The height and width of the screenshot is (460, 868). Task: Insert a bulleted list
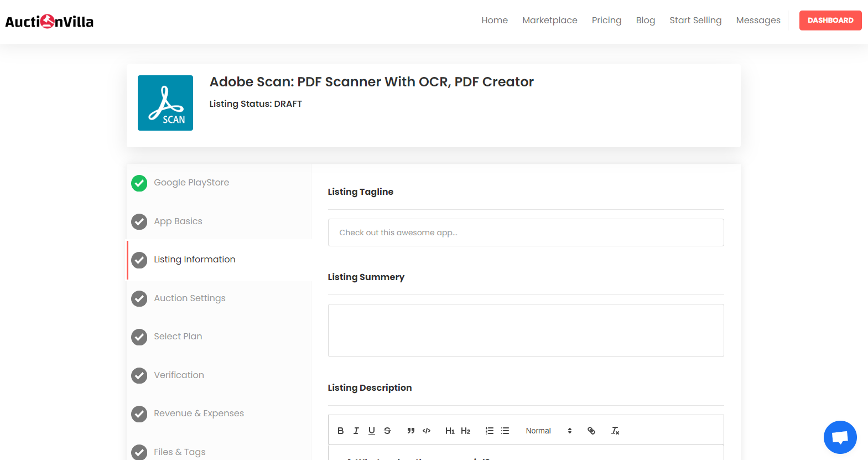pos(505,431)
